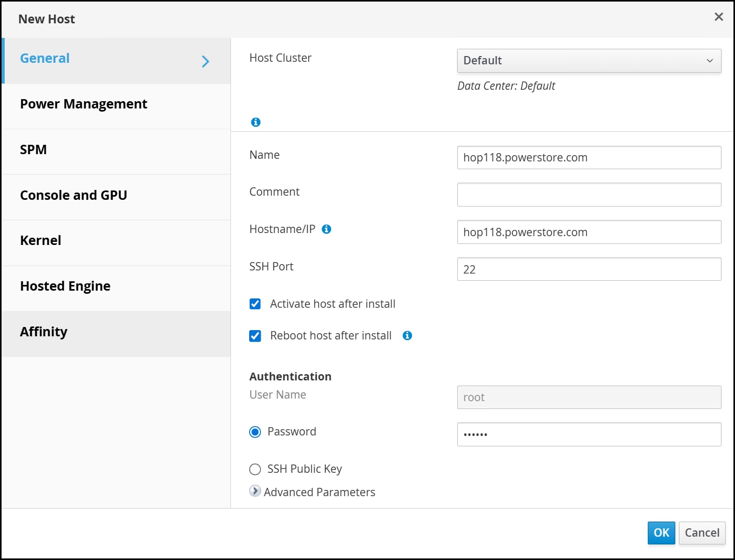The height and width of the screenshot is (560, 735).
Task: Open the General tab
Action: [x=116, y=61]
